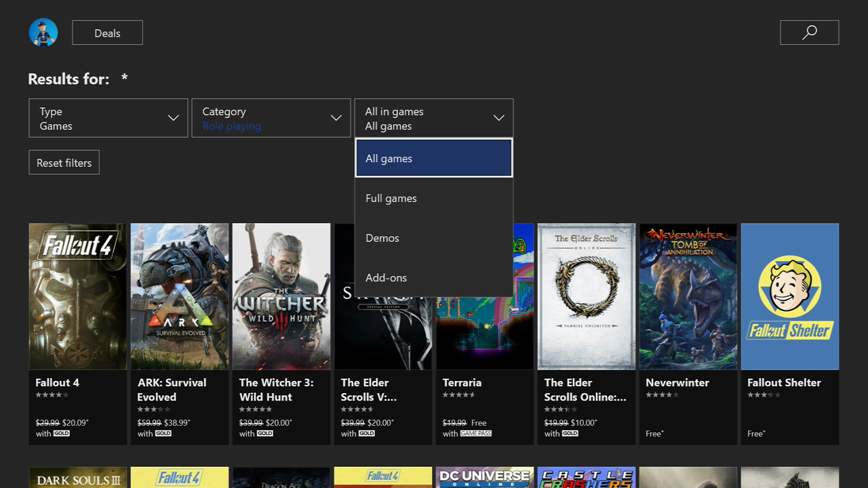Click Fallout 4's $20.09 price
The height and width of the screenshot is (488, 868).
[75, 422]
